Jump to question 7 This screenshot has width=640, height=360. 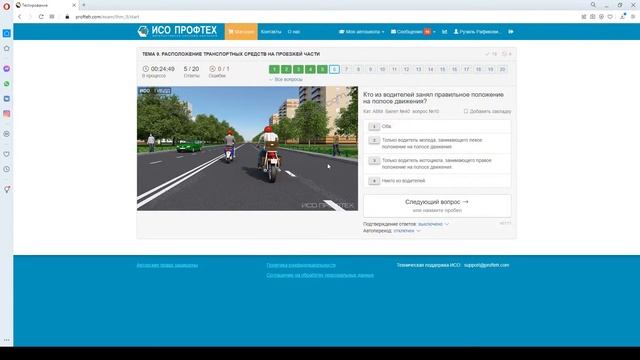point(347,69)
